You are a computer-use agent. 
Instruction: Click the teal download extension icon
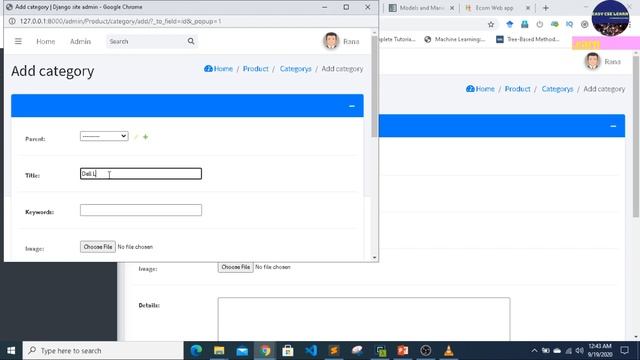click(524, 24)
